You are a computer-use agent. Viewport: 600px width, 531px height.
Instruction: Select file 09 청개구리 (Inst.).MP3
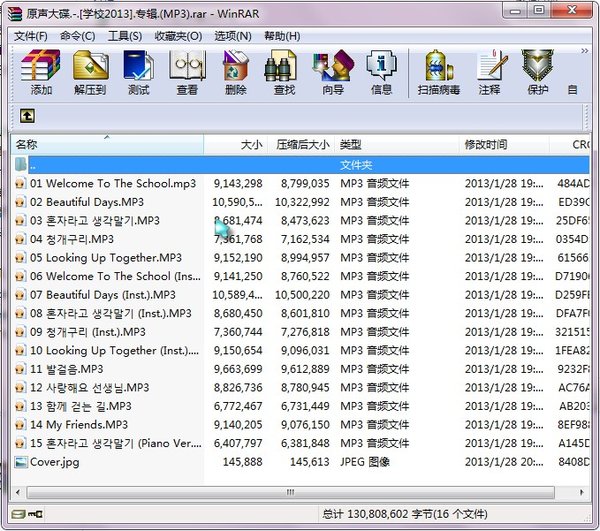(88, 332)
